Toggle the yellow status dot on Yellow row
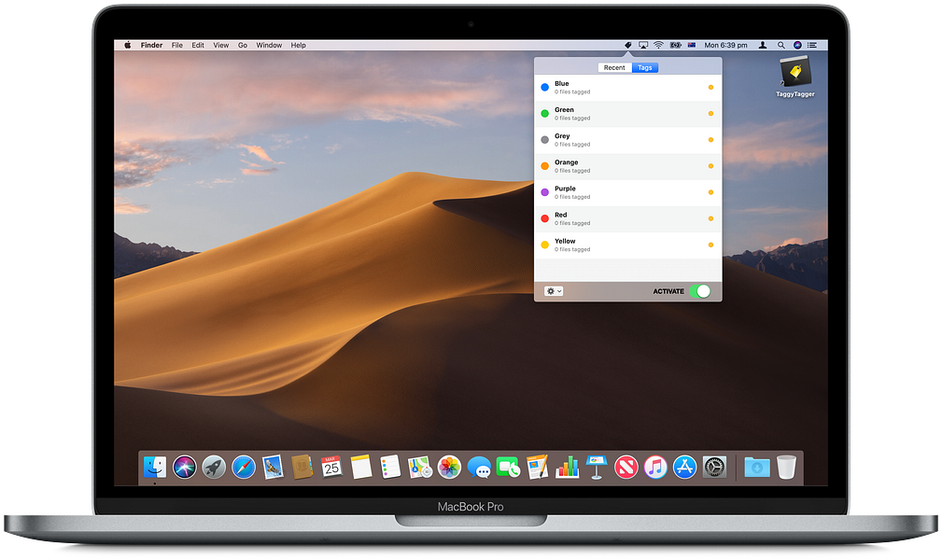The height and width of the screenshot is (560, 942). [710, 245]
